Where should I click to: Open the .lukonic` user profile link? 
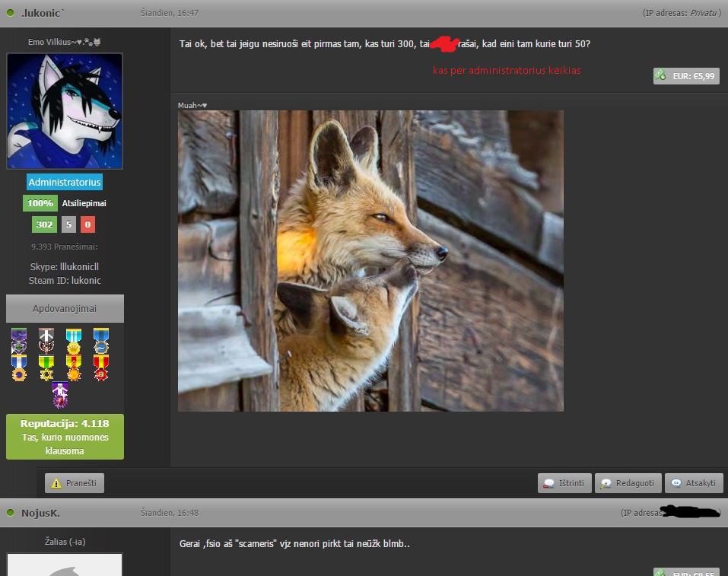click(43, 13)
